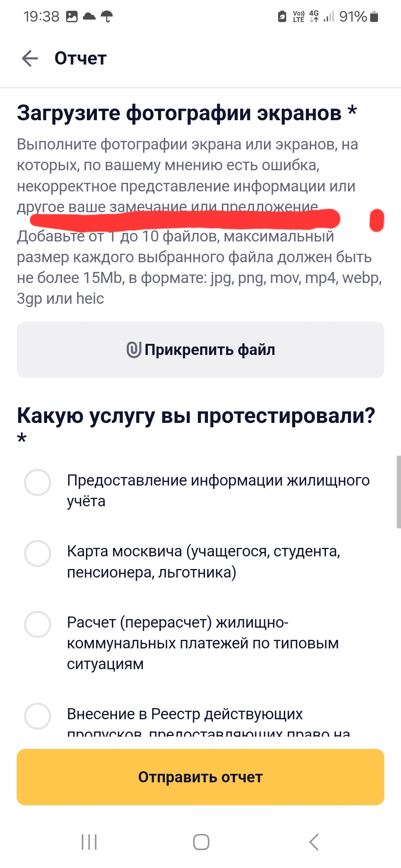Image resolution: width=401 pixels, height=868 pixels.
Task: Click the page scrollbar on the right
Action: (x=399, y=492)
